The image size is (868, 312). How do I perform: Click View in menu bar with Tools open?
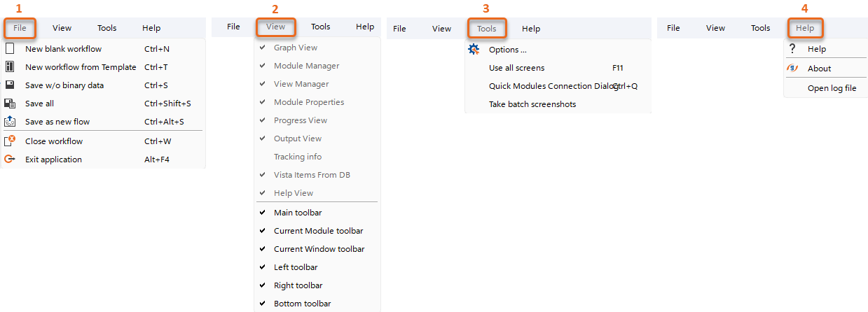coord(441,29)
